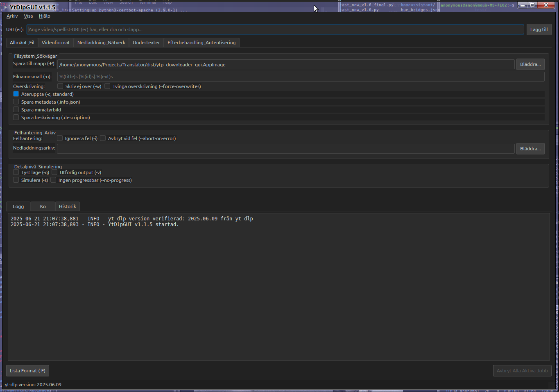The width and height of the screenshot is (559, 392).
Task: Enable Tvinga överskrivning (--force-overwrites)
Action: [x=107, y=86]
